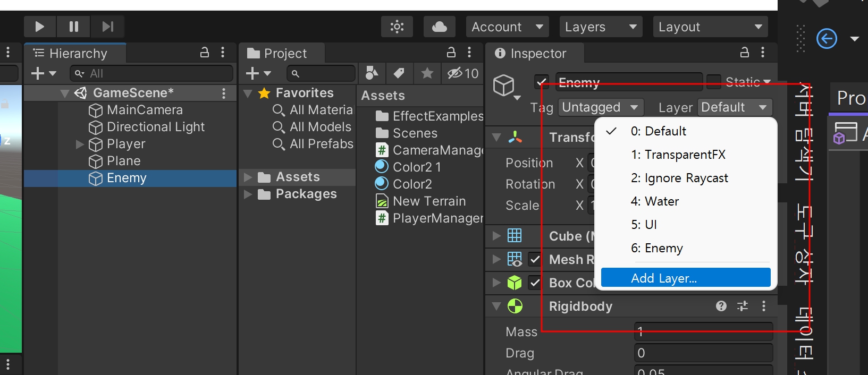Screen dimensions: 868x375
Task: Click the Favorites star save-search icon
Action: click(427, 73)
